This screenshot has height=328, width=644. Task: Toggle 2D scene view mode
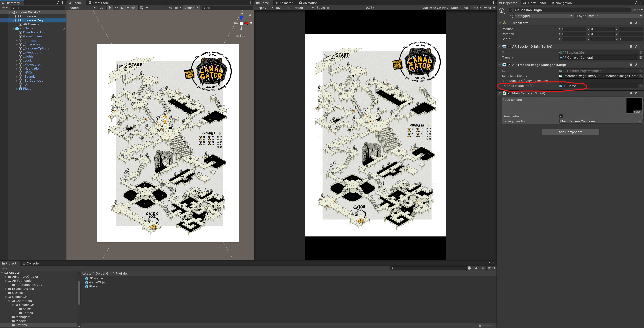[102, 8]
